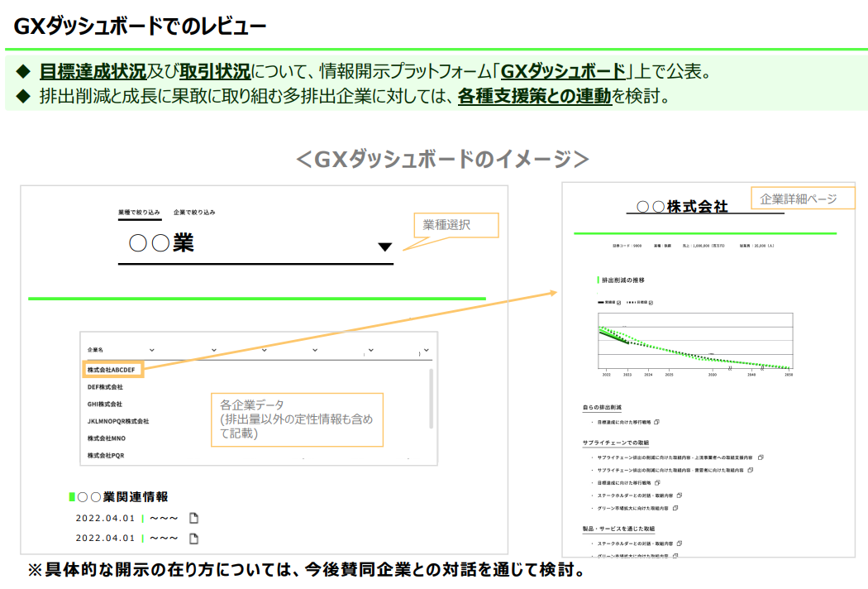Click the popup icon beside the fully visible グリーン市場拡大に向けた取組内容
Screen dimensions: 868x589
(x=675, y=508)
